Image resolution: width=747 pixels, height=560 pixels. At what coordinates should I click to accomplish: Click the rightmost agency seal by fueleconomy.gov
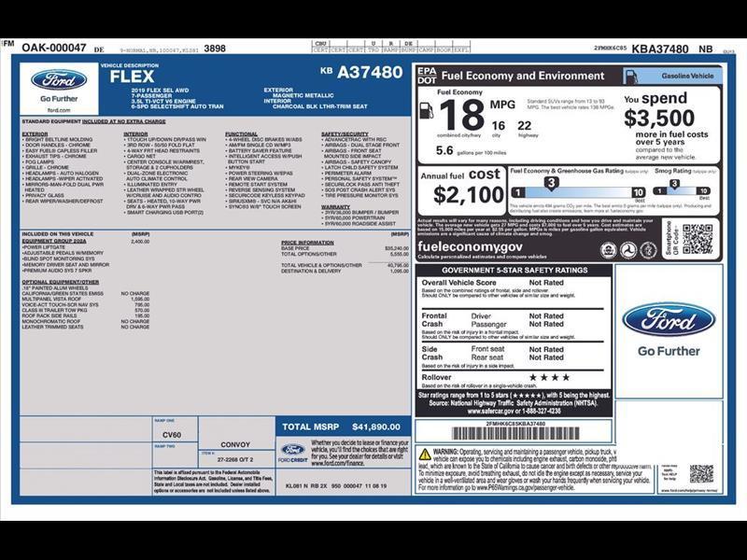[648, 250]
